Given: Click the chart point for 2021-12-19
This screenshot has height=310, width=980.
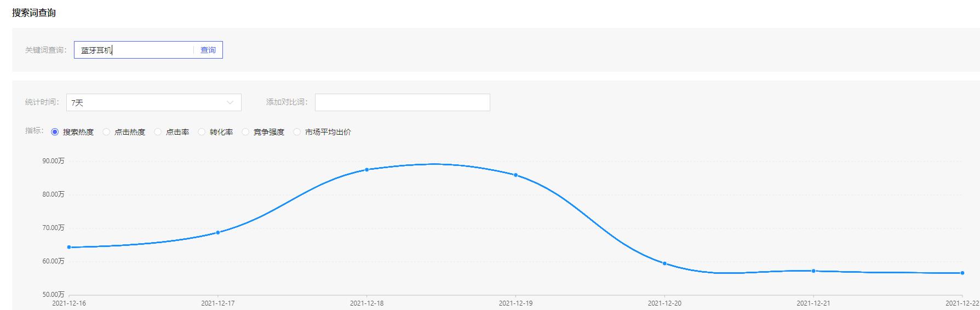Looking at the screenshot, I should (x=515, y=175).
